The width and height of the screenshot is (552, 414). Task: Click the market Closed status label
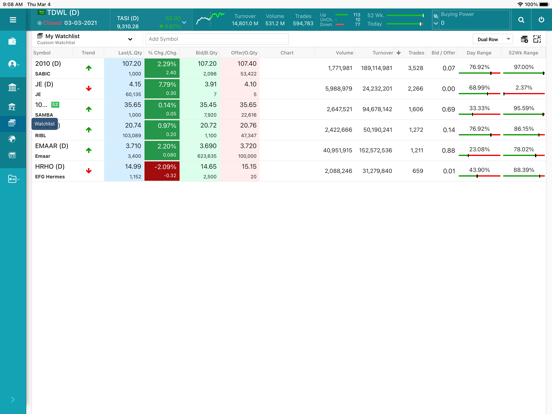tap(52, 23)
